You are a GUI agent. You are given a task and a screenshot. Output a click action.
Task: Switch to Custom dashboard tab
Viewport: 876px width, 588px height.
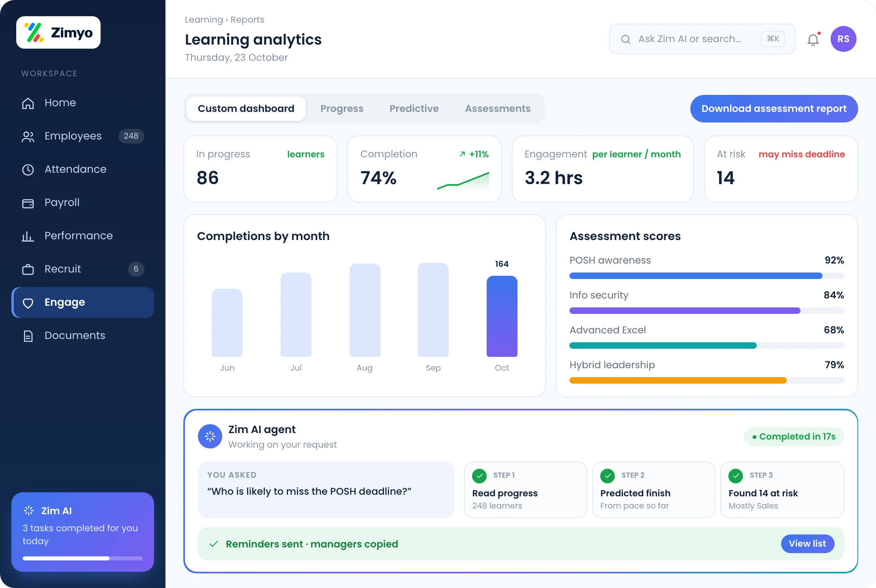pyautogui.click(x=246, y=109)
